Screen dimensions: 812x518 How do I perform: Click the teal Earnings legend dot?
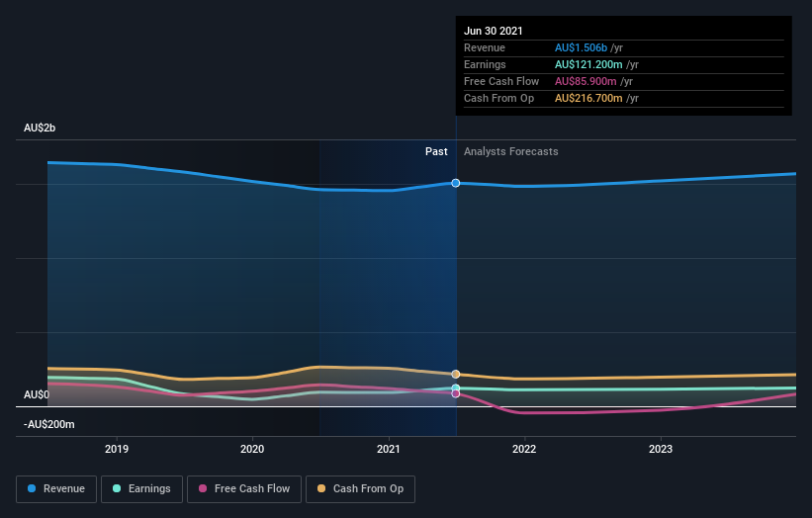(x=117, y=488)
